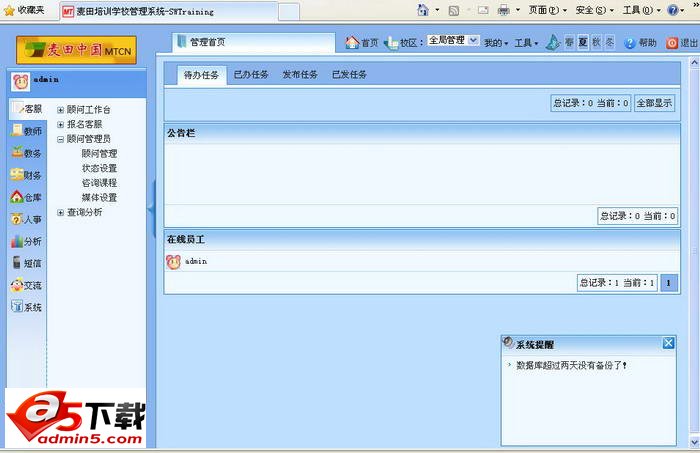Switch theme to 春 (spring) season
The width and height of the screenshot is (700, 453).
click(569, 43)
